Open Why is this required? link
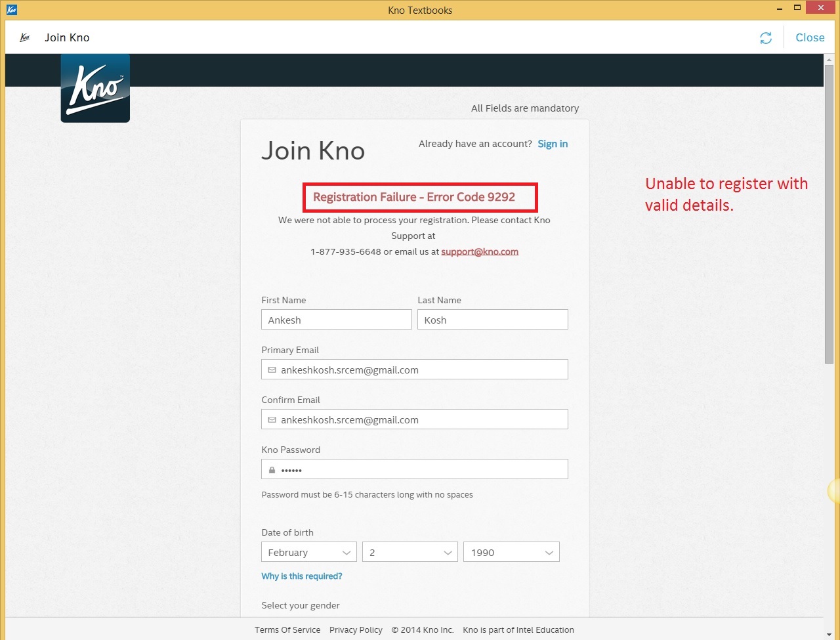840x640 pixels. click(302, 576)
